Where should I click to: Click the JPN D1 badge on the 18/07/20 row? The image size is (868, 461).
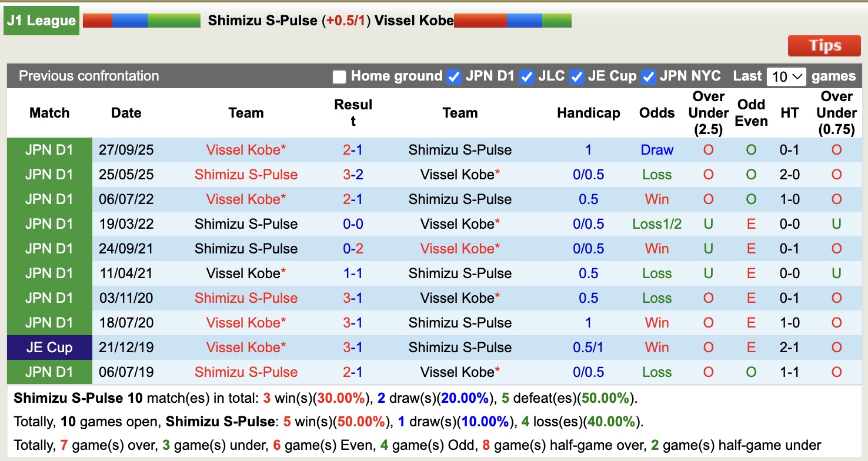point(49,322)
